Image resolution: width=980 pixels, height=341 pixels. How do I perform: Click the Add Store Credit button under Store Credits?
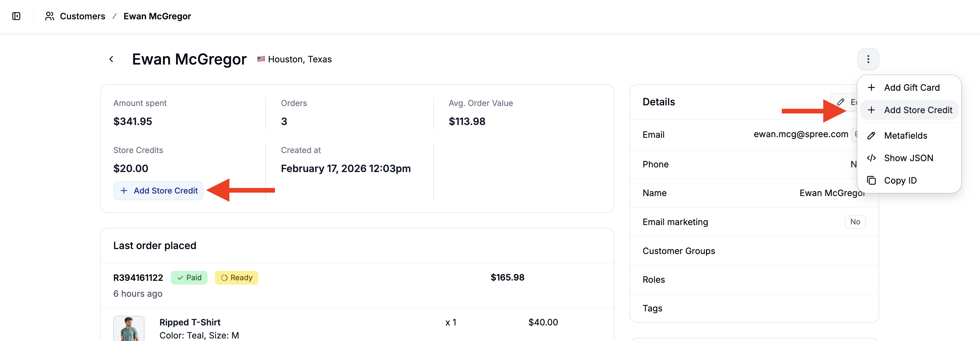point(158,190)
